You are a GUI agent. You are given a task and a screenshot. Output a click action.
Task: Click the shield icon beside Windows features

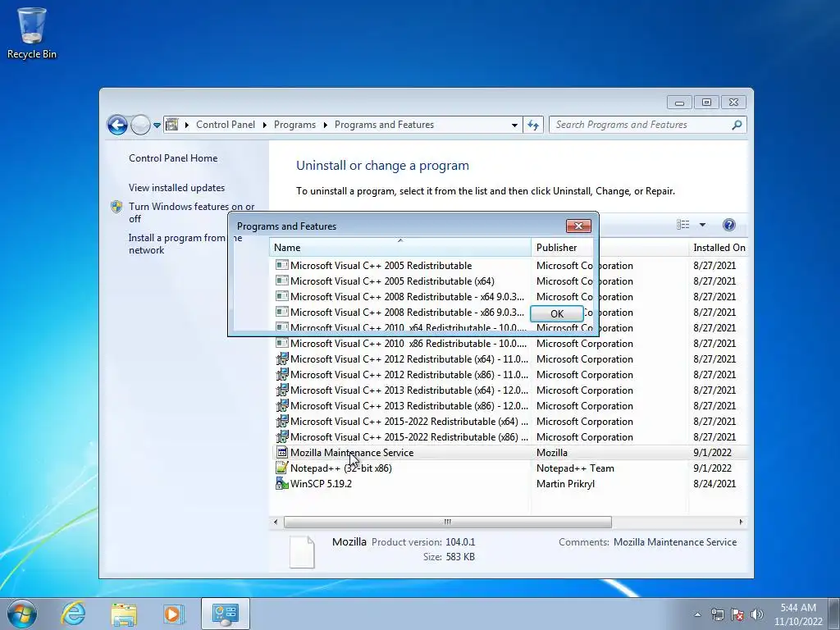[x=116, y=207]
